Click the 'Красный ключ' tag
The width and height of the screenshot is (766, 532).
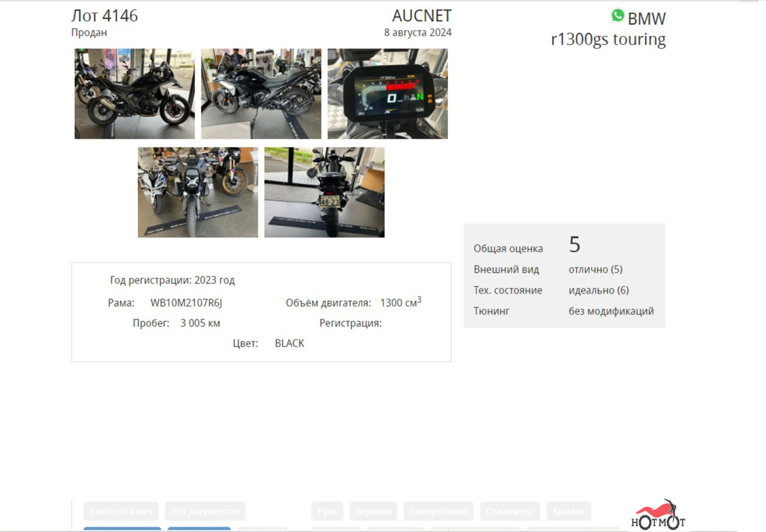(121, 511)
